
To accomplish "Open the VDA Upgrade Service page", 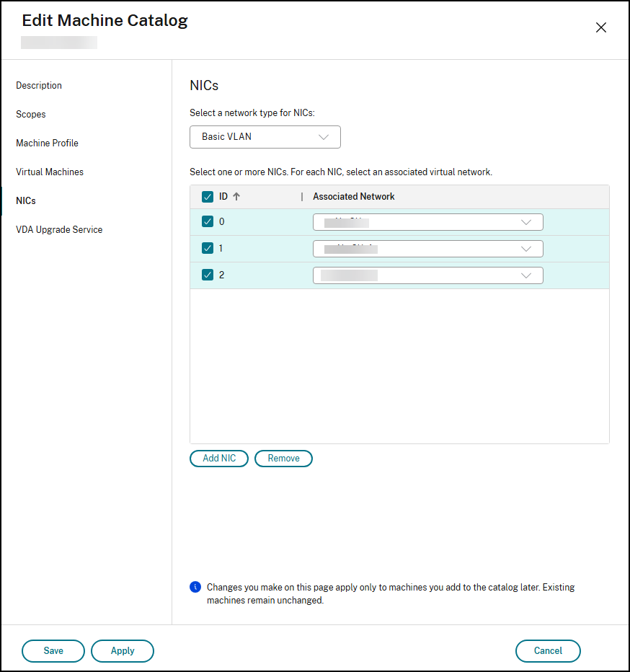I will point(59,229).
